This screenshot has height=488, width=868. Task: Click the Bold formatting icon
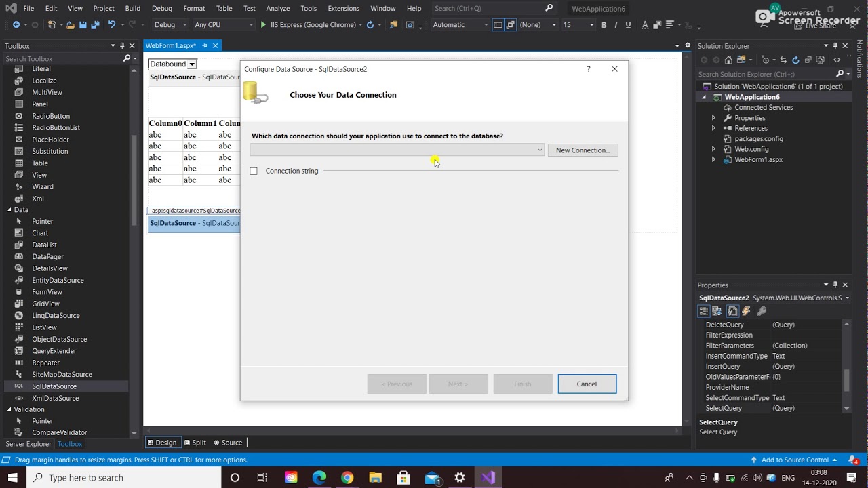click(x=604, y=24)
